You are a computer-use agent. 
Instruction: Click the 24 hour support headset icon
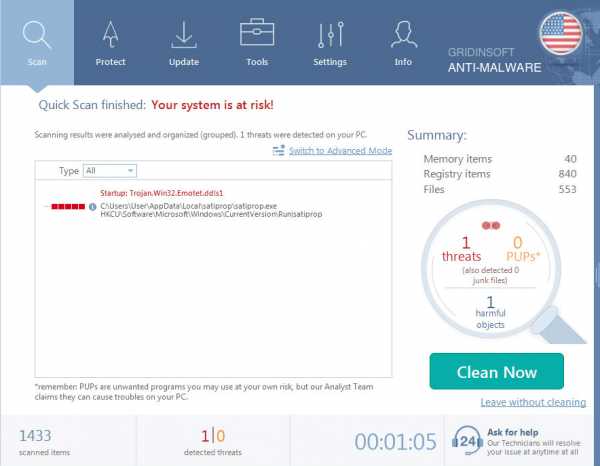tap(467, 441)
